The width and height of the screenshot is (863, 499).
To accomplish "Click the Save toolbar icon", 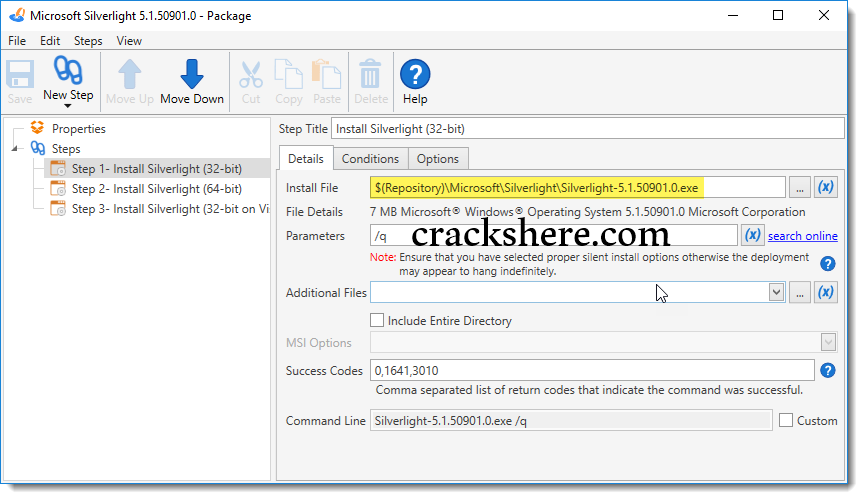I will click(20, 74).
